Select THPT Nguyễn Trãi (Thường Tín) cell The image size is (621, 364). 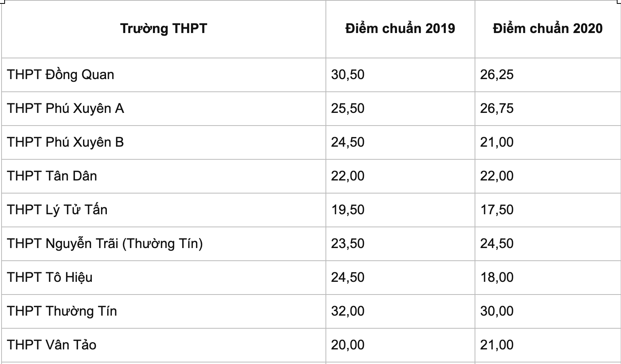(x=105, y=243)
